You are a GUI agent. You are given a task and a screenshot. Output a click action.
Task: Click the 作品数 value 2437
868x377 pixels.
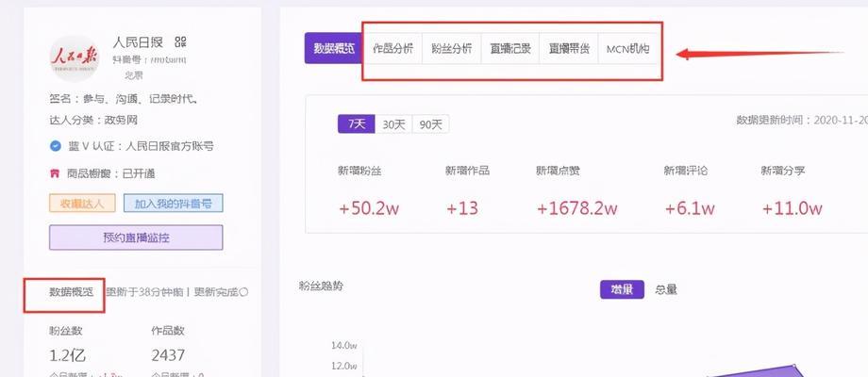[x=168, y=355]
